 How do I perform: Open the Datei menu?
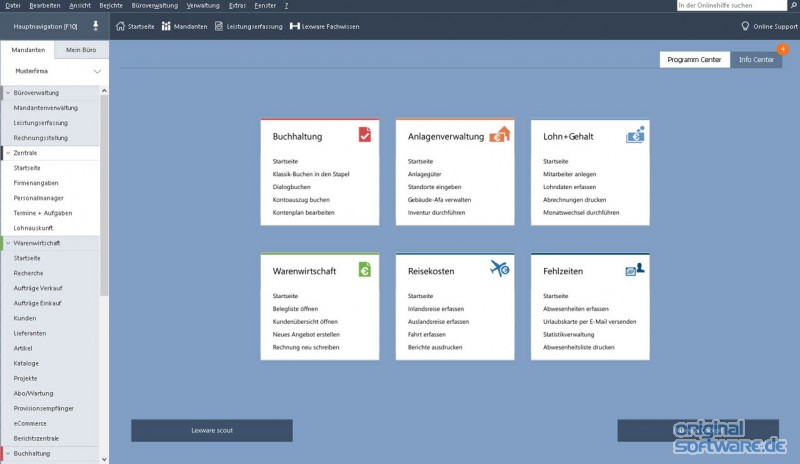click(13, 5)
